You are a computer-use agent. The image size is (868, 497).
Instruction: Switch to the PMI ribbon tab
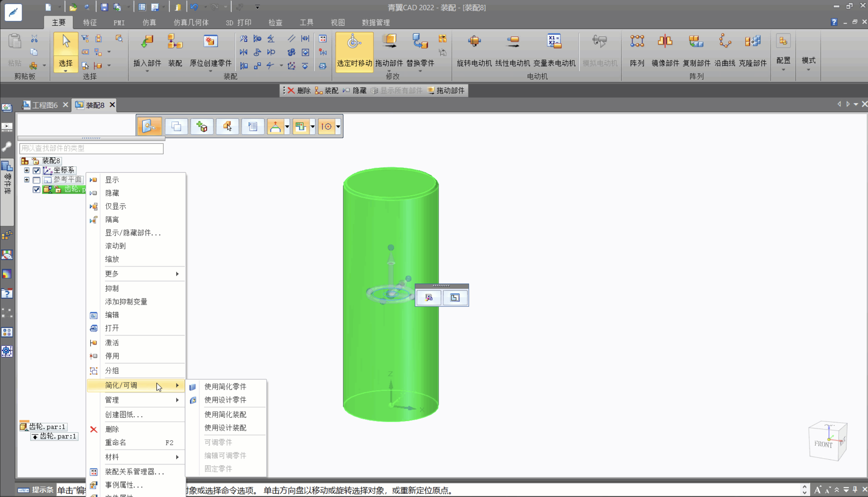coord(119,22)
